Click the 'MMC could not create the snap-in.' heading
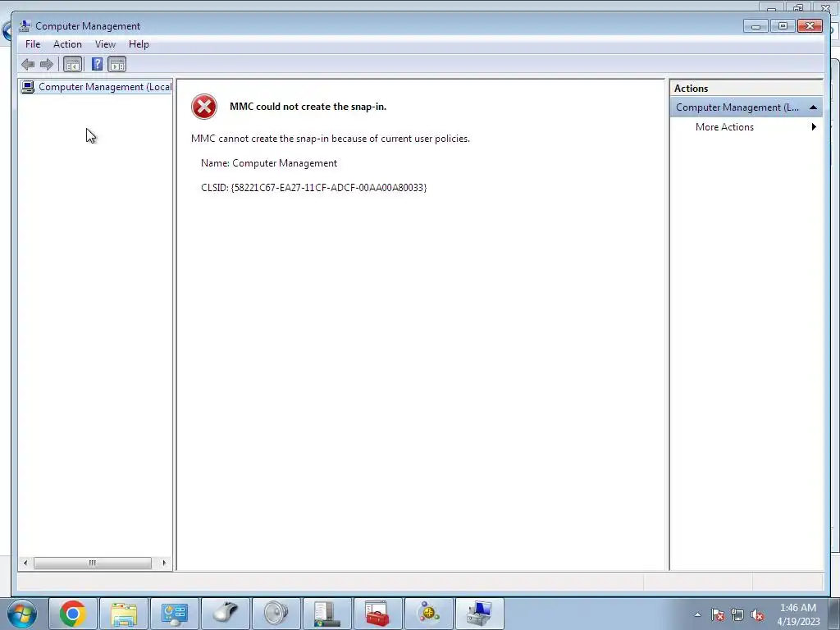This screenshot has width=840, height=630. click(308, 107)
